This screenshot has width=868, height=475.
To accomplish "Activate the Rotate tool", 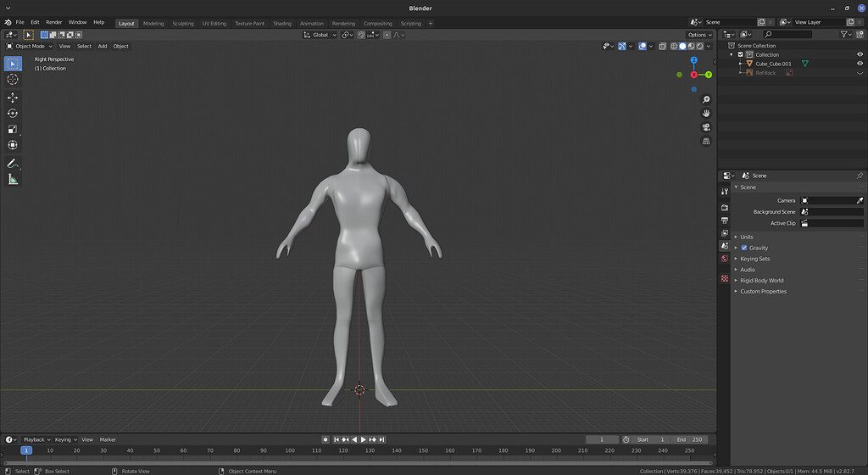I will tap(13, 114).
